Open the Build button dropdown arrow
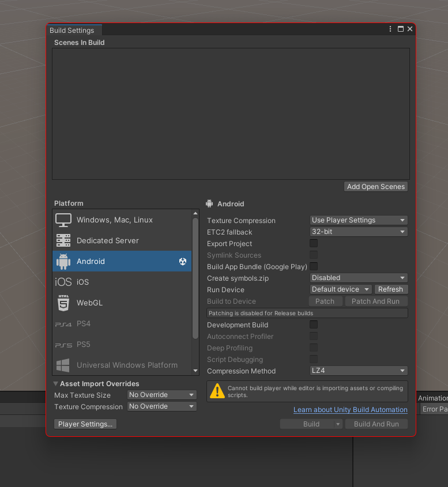The image size is (448, 487). pos(338,424)
